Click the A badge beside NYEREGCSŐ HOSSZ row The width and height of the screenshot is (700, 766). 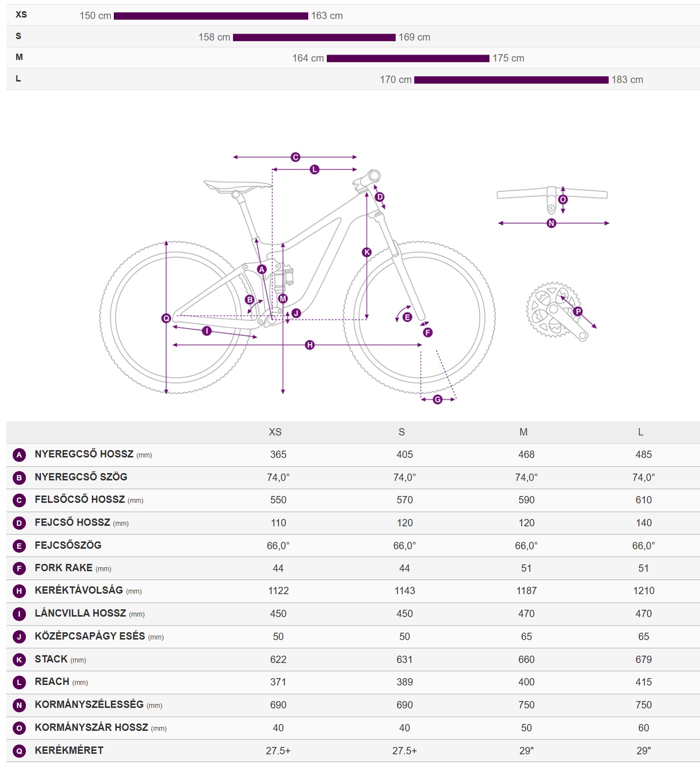[19, 455]
